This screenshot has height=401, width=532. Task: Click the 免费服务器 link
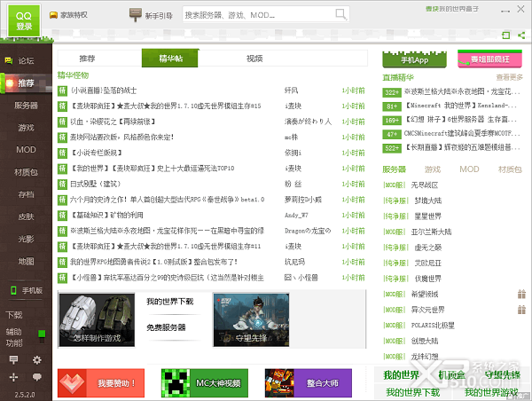(x=166, y=327)
